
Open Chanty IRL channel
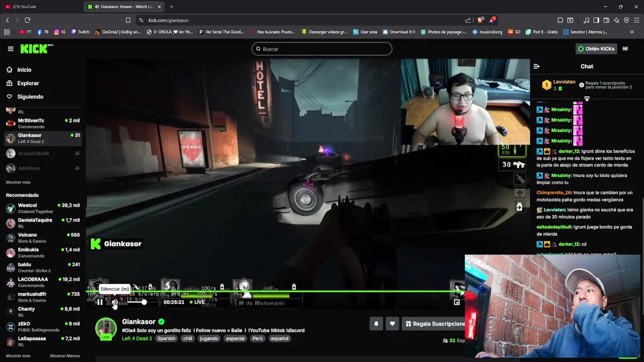[x=43, y=312]
